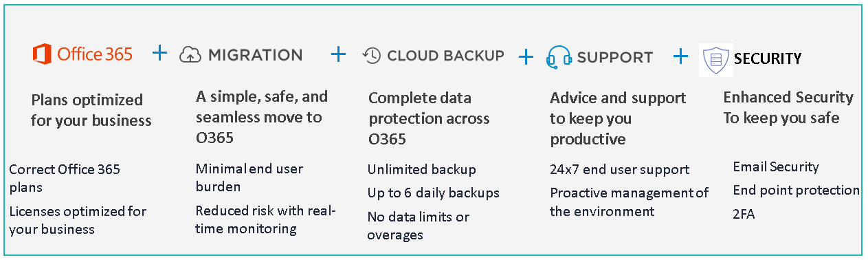
Task: Click 'Email Security' list item
Action: click(776, 166)
